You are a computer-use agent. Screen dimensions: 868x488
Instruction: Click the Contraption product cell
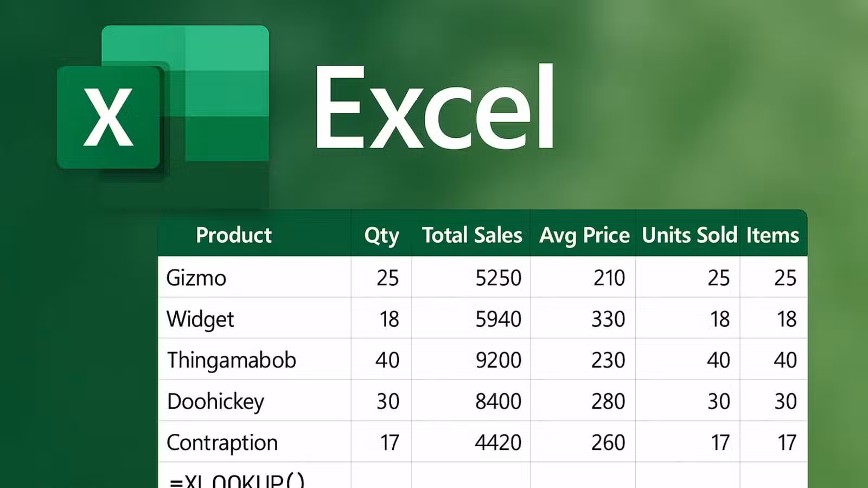(x=222, y=442)
